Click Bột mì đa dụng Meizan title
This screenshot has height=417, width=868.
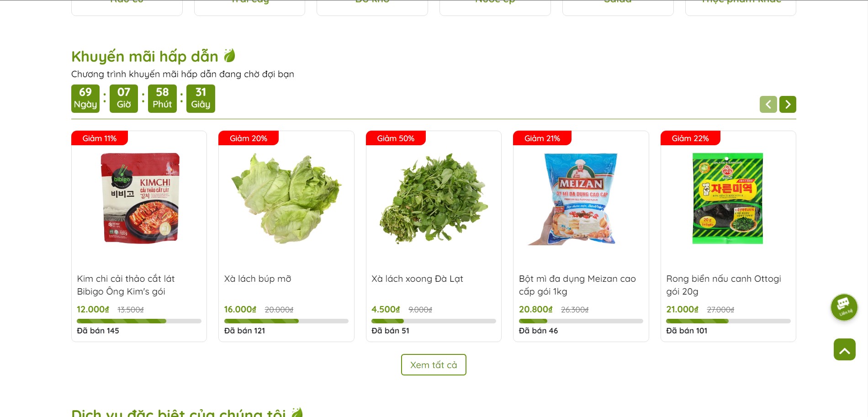coord(577,285)
